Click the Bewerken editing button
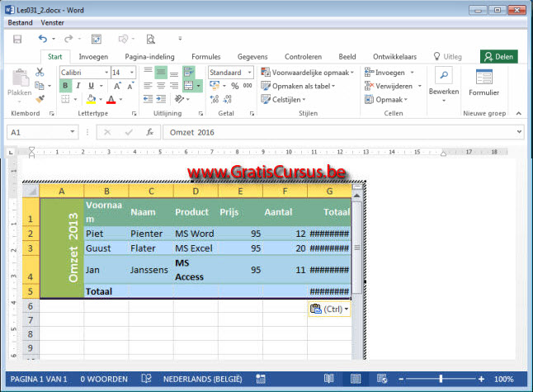This screenshot has width=533, height=392. [444, 84]
